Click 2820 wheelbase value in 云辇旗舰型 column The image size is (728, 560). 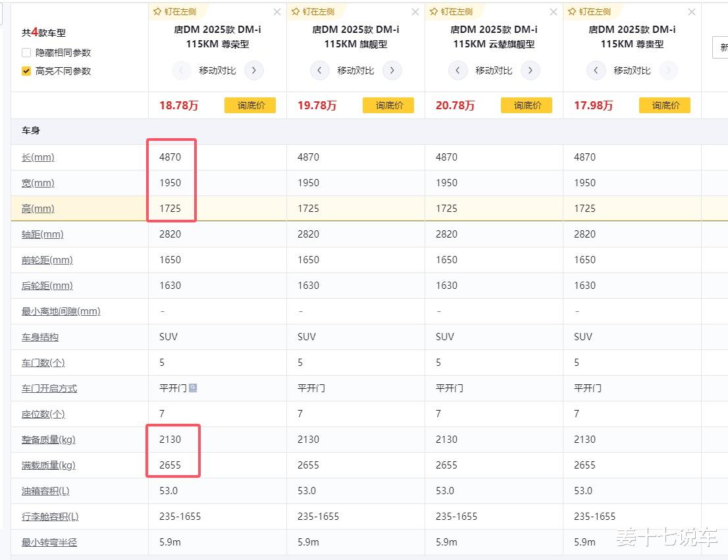447,234
